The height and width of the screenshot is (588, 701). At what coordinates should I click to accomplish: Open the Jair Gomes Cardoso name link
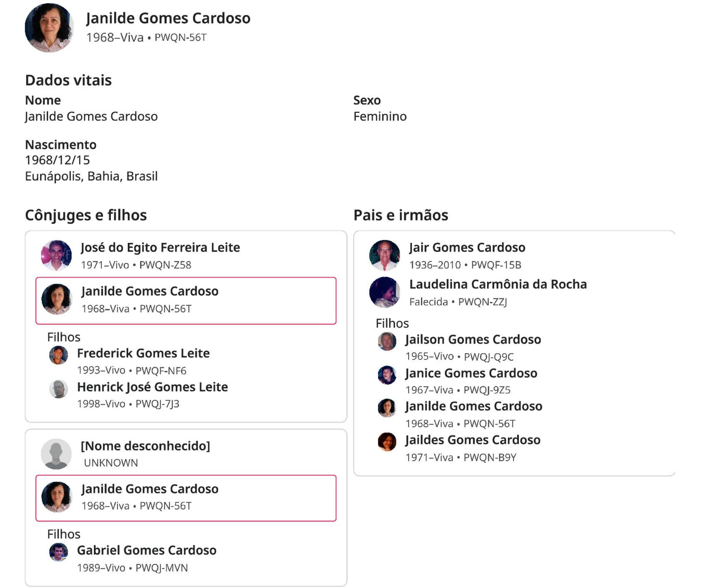[x=467, y=247]
